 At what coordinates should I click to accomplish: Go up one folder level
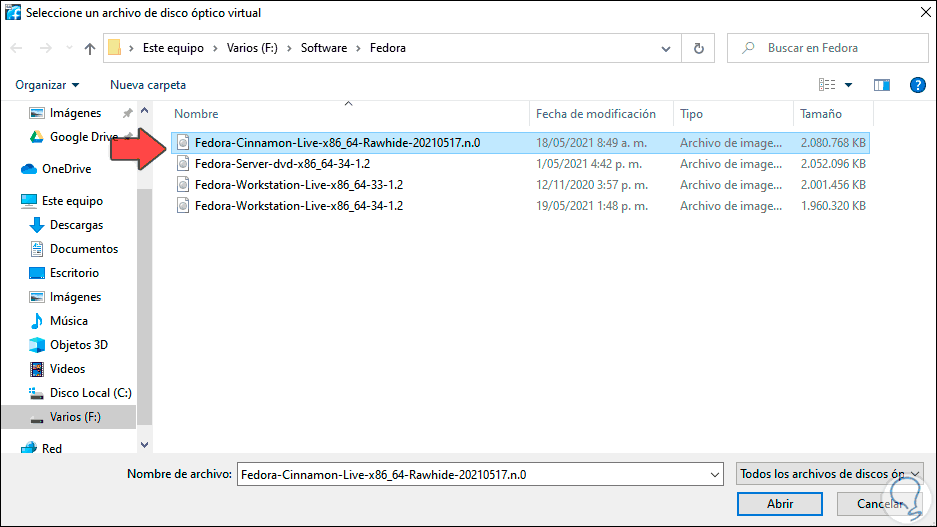pos(90,48)
